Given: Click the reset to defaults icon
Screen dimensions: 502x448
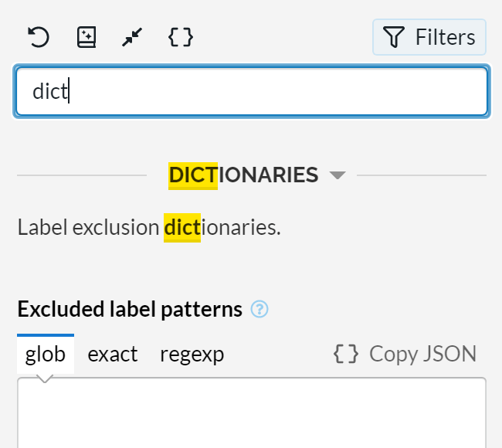Looking at the screenshot, I should pos(39,37).
